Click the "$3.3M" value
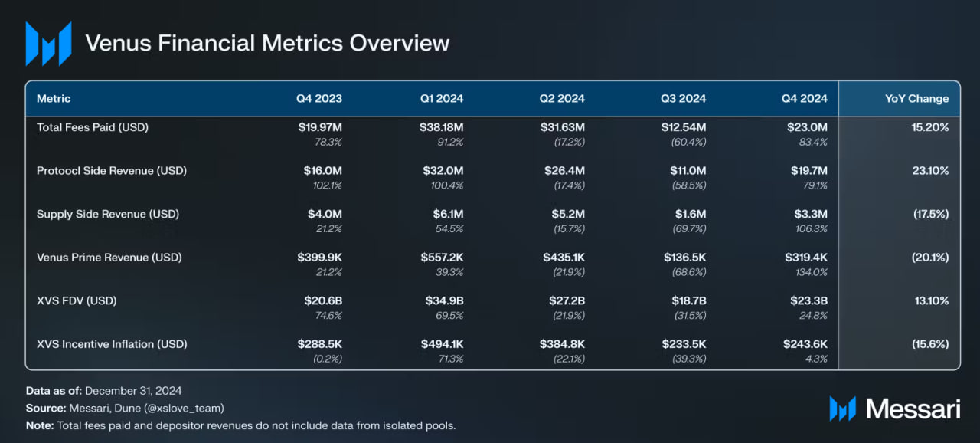This screenshot has height=443, width=980. click(x=811, y=214)
